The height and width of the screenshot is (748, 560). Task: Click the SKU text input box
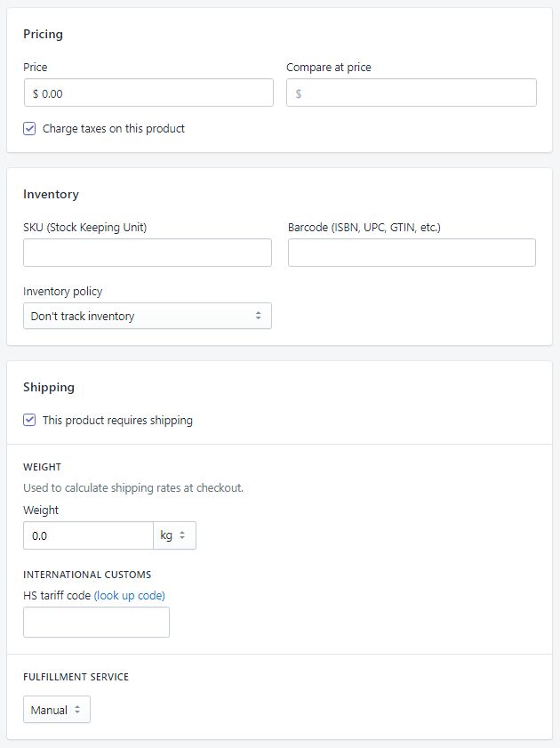tap(148, 253)
